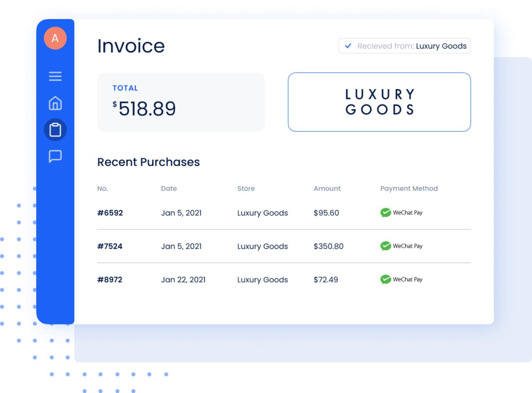The height and width of the screenshot is (393, 532).
Task: Open invoice number #8972
Action: (110, 280)
